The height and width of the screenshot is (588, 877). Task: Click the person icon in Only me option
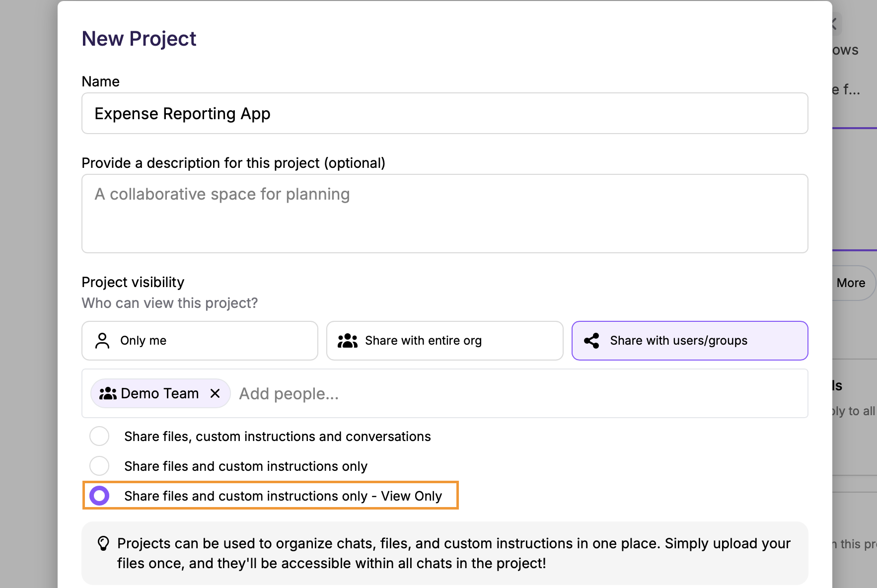(x=102, y=341)
